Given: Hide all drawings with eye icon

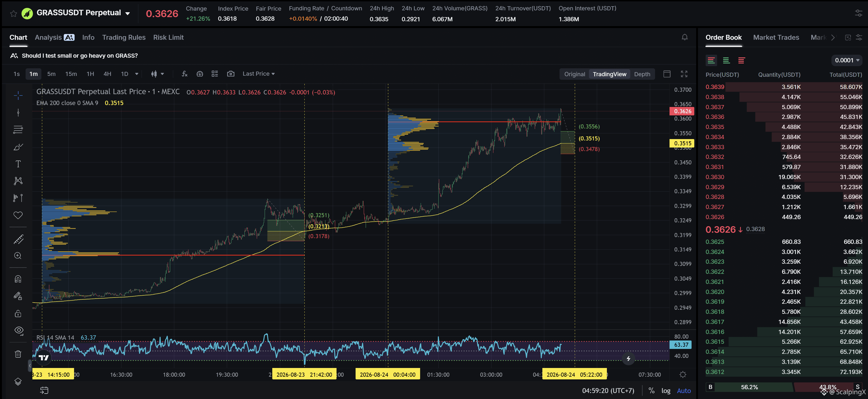Looking at the screenshot, I should (x=18, y=331).
